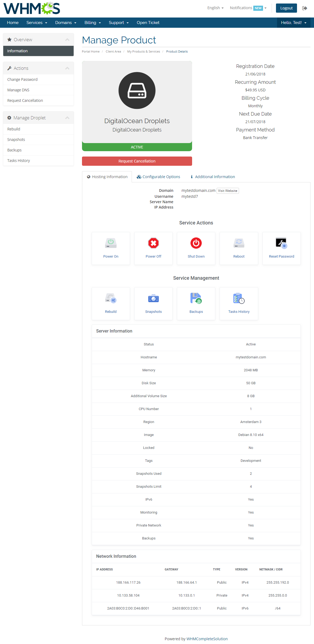Switch to the Additional Information tab
The image size is (314, 644).
[213, 177]
